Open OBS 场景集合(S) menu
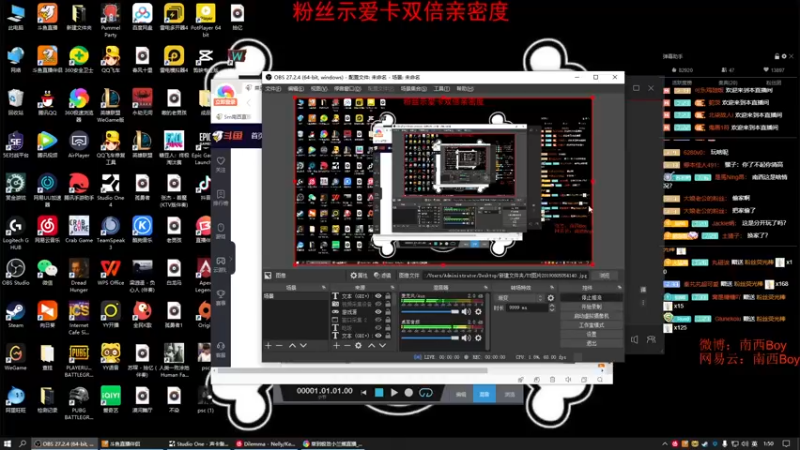The image size is (800, 450). point(413,89)
